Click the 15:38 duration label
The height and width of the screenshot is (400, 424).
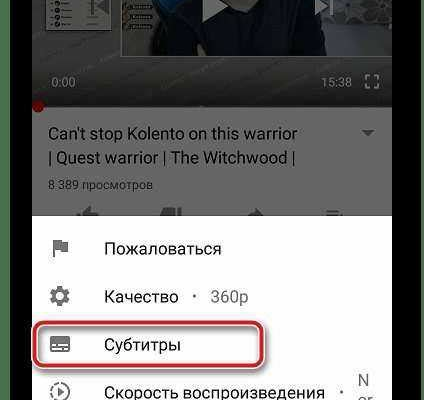pos(336,82)
